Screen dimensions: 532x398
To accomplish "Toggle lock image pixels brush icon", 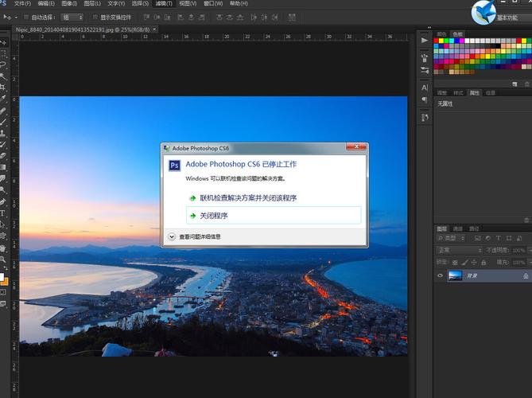I will (x=464, y=263).
